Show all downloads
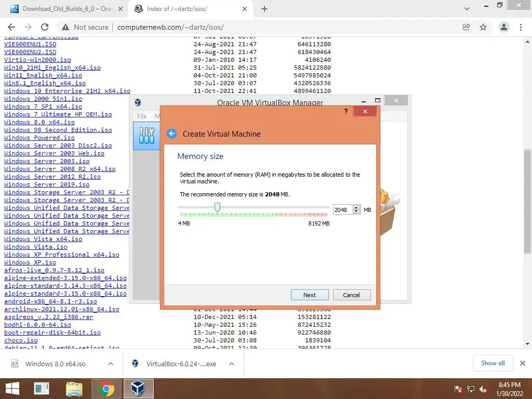This screenshot has width=532, height=399. point(493,363)
